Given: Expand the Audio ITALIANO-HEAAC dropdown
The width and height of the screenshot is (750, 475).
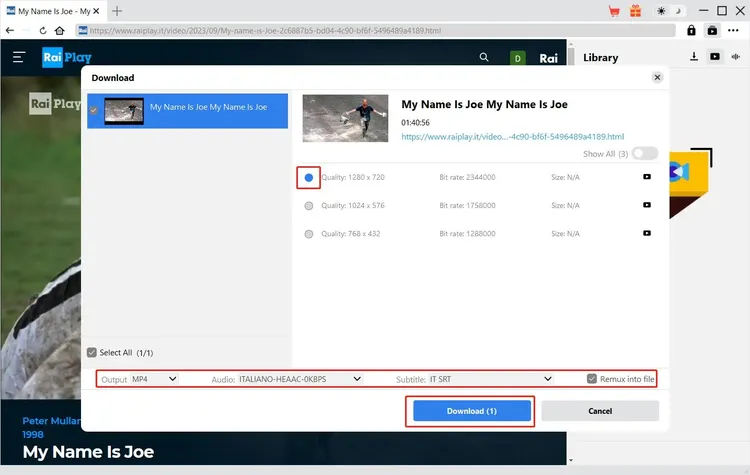Looking at the screenshot, I should (300, 379).
